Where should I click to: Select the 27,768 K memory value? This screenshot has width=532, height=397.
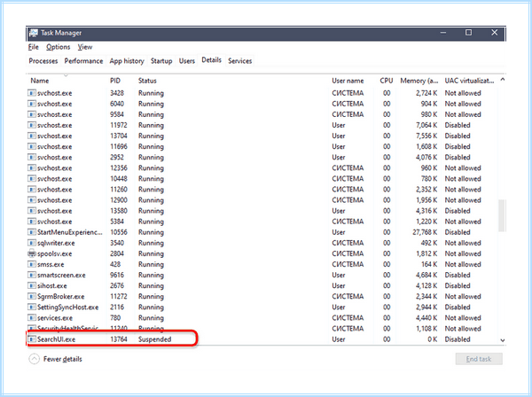click(425, 232)
